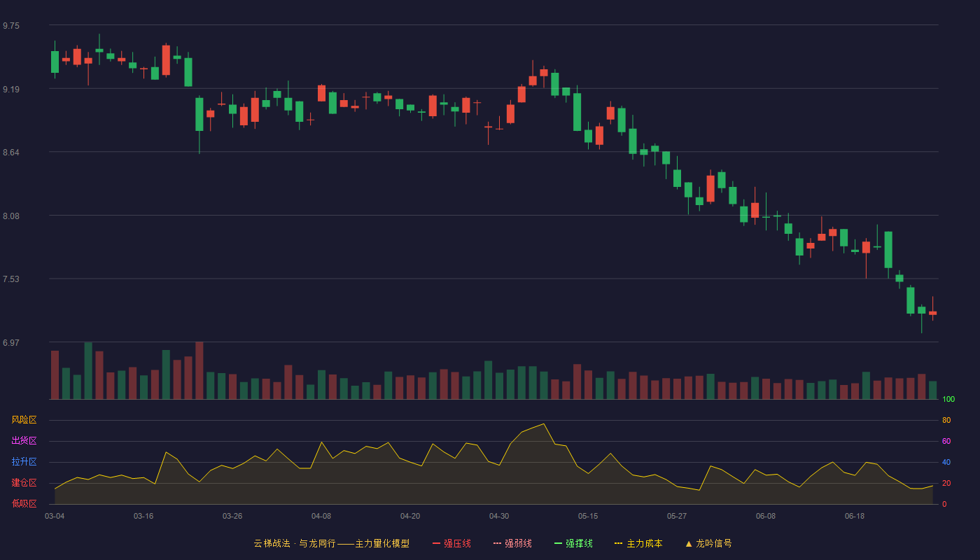The height and width of the screenshot is (560, 980).
Task: Select the first red volume bar above 03-04
Action: coord(55,374)
